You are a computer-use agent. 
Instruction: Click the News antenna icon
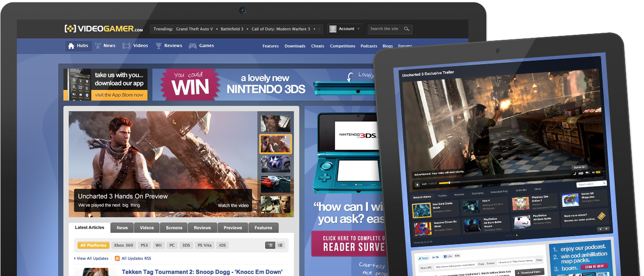tap(97, 46)
